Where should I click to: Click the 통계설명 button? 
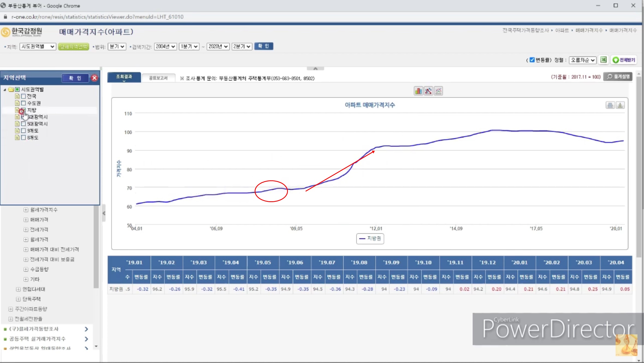pyautogui.click(x=618, y=77)
